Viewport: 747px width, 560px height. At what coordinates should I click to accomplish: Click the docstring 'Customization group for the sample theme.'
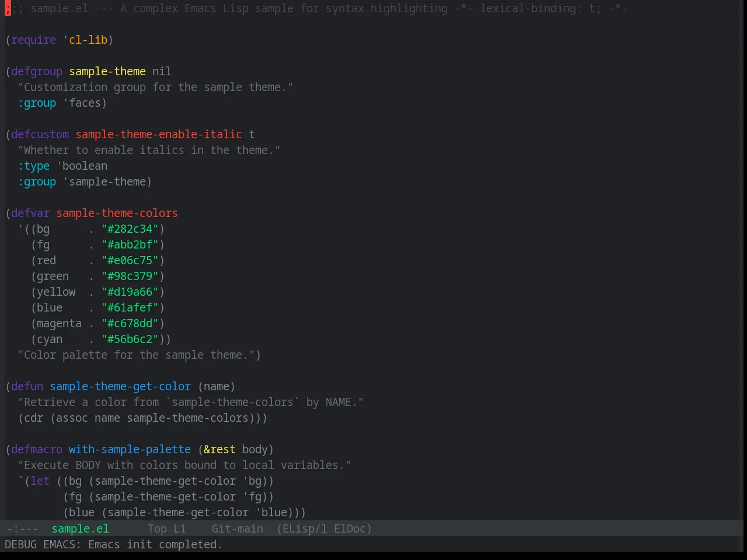[155, 87]
